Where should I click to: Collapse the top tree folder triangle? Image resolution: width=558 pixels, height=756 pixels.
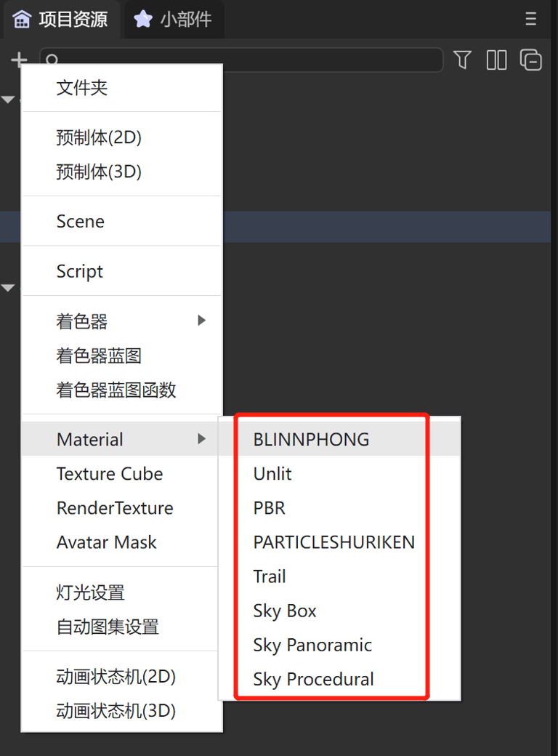(8, 100)
